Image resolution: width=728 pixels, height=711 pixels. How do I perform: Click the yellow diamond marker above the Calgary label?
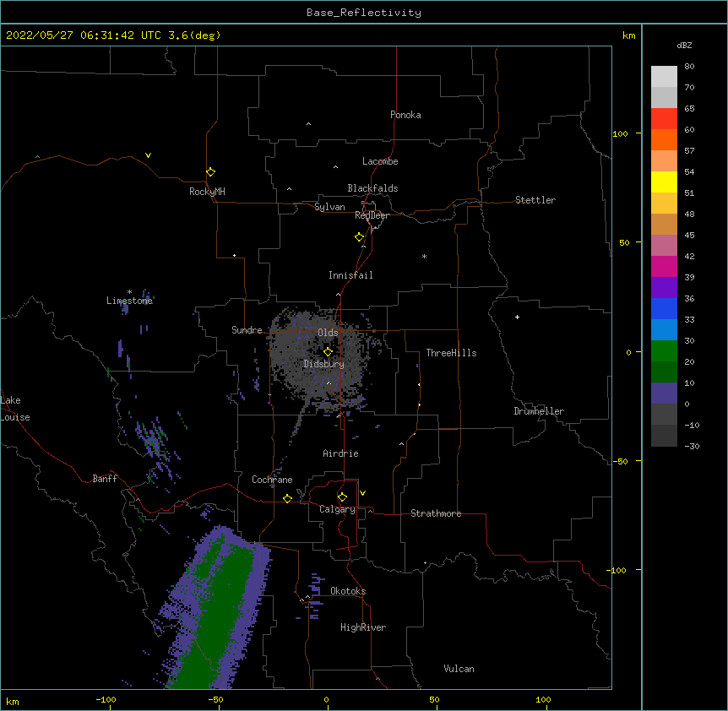point(342,497)
